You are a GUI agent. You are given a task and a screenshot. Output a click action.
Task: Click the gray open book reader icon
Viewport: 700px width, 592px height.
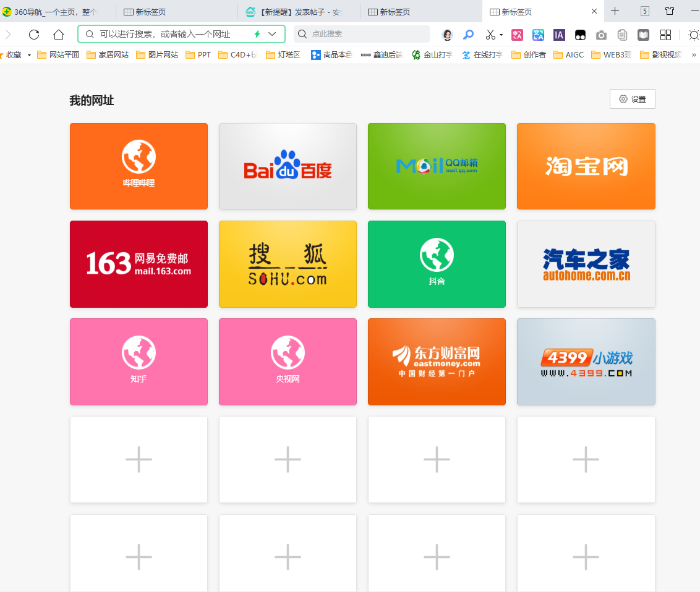643,35
